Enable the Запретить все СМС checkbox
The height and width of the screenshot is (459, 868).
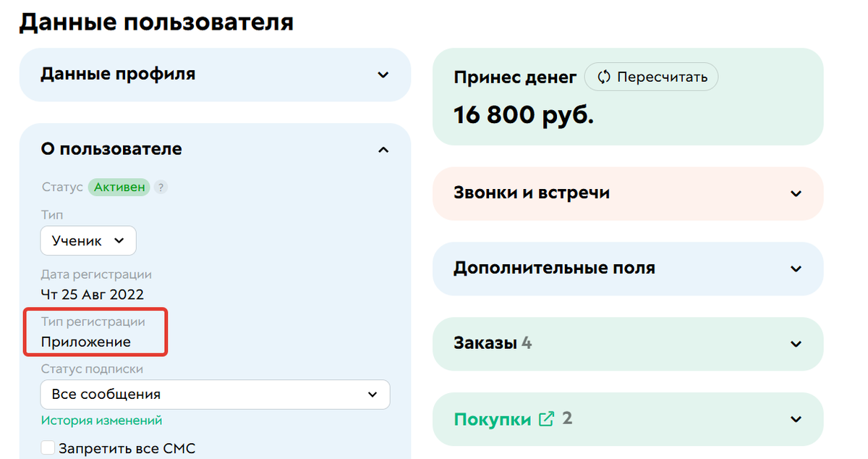coord(47,447)
